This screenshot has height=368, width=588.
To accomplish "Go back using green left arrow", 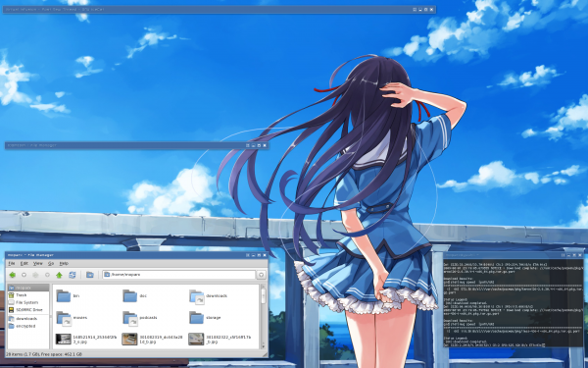I will 13,275.
